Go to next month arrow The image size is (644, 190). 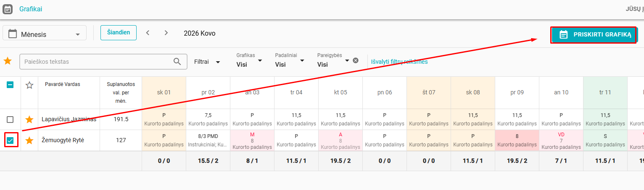166,33
